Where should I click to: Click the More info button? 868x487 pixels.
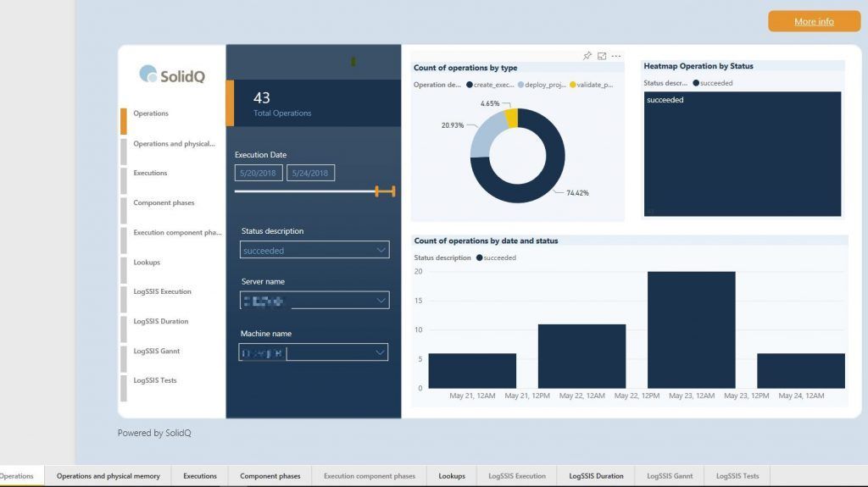pyautogui.click(x=814, y=21)
